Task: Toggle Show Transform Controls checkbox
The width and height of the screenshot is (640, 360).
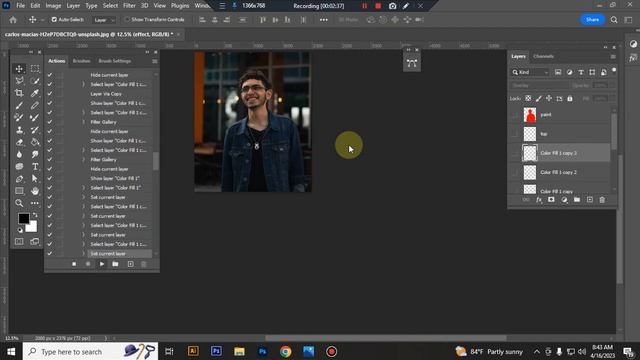Action: point(127,20)
